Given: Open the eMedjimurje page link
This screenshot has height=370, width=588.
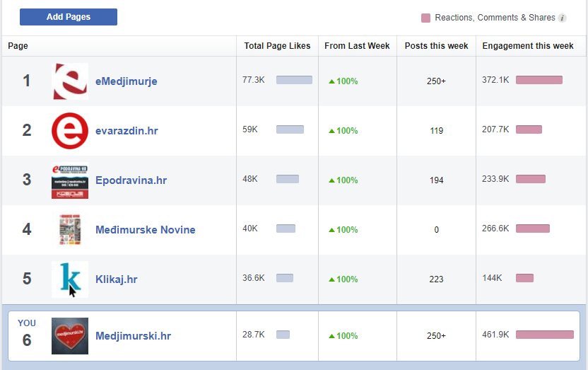Looking at the screenshot, I should [x=126, y=81].
